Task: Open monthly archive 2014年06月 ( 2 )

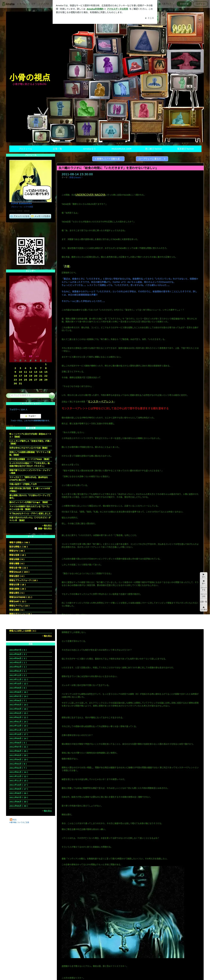Action: click(x=18, y=654)
